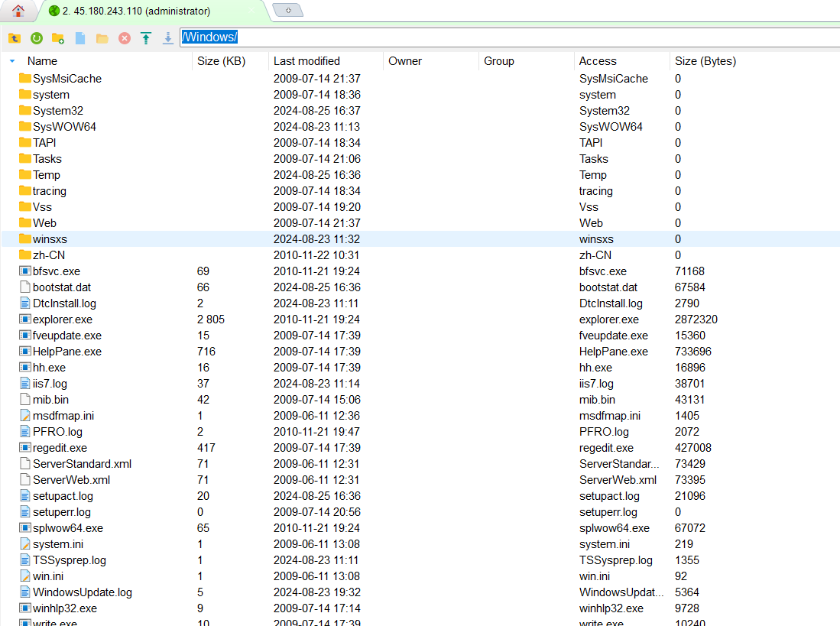The height and width of the screenshot is (626, 840).
Task: Sort by the Size (Bytes) column header
Action: [705, 61]
